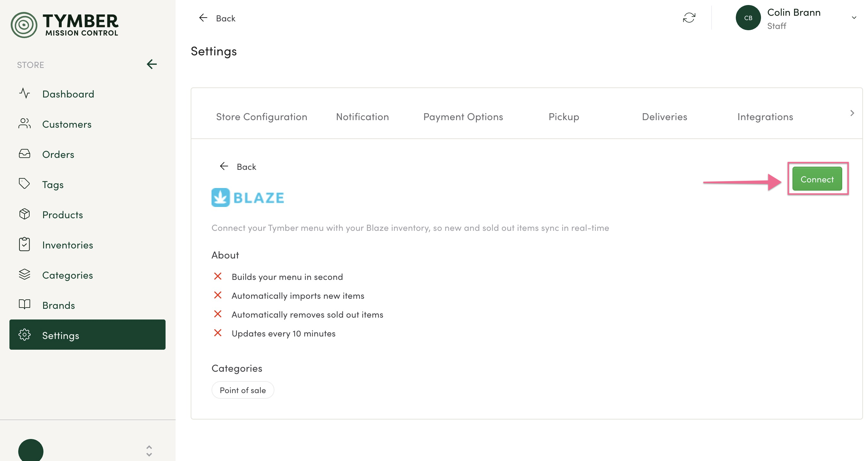Click the red X beside 'Automatically imports new items'

tap(218, 295)
